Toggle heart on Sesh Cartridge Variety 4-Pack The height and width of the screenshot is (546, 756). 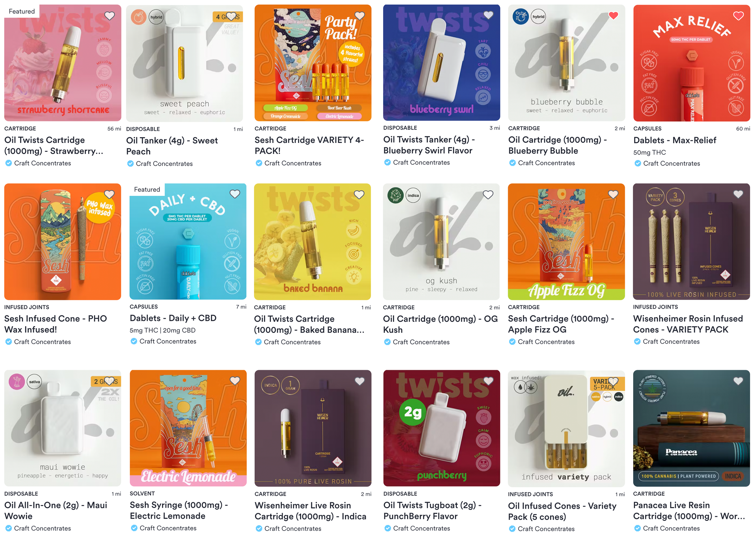(x=359, y=16)
